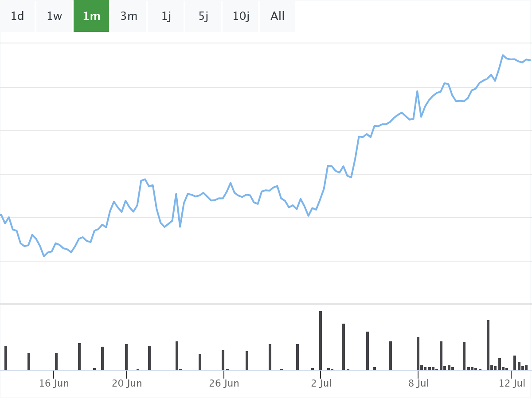The image size is (532, 399).
Task: Select the 26 Jun axis label
Action: 224,383
